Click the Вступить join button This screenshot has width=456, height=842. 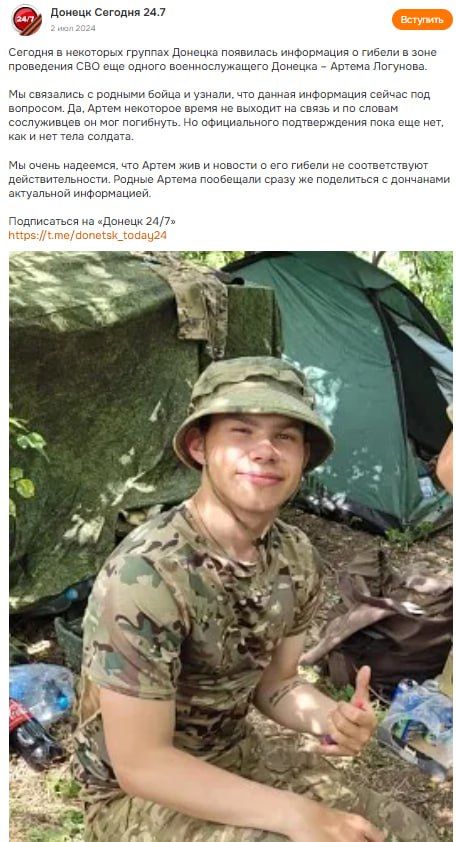point(422,20)
